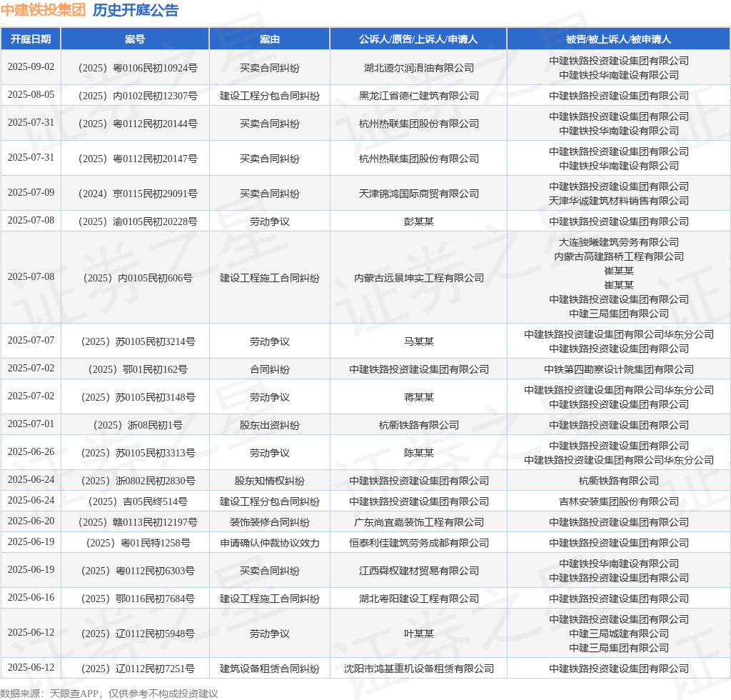This screenshot has width=731, height=700.
Task: Select case number (2025)鄂0116民初7684号
Action: click(138, 599)
